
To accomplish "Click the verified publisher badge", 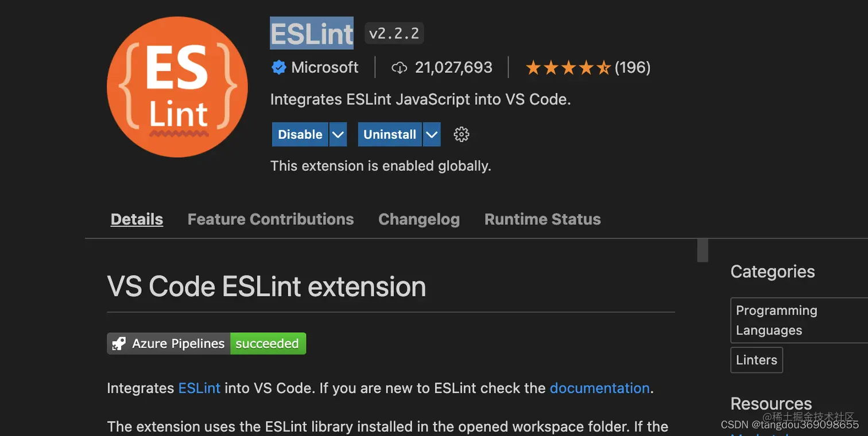I will coord(279,68).
